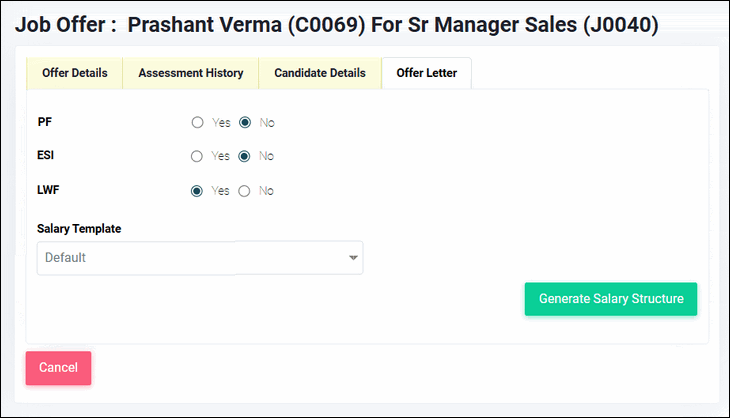The height and width of the screenshot is (418, 730).
Task: Click the LWF field label
Action: click(x=49, y=189)
